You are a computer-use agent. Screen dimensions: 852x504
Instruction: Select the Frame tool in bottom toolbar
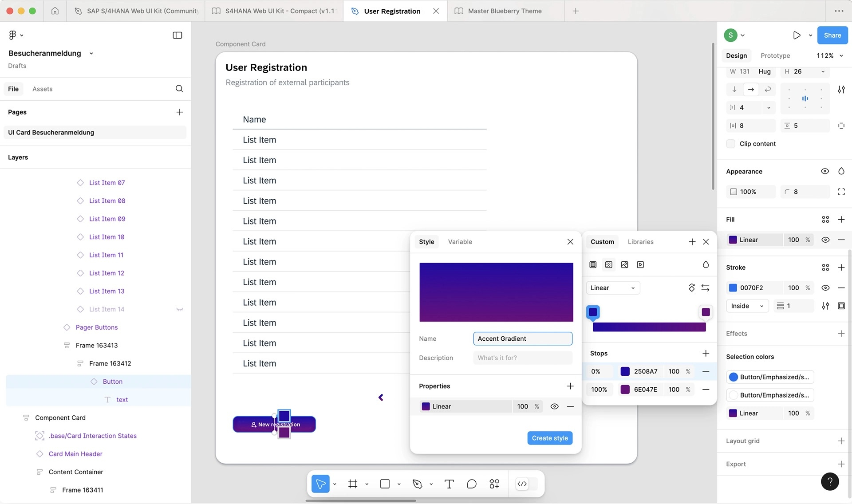pos(353,484)
